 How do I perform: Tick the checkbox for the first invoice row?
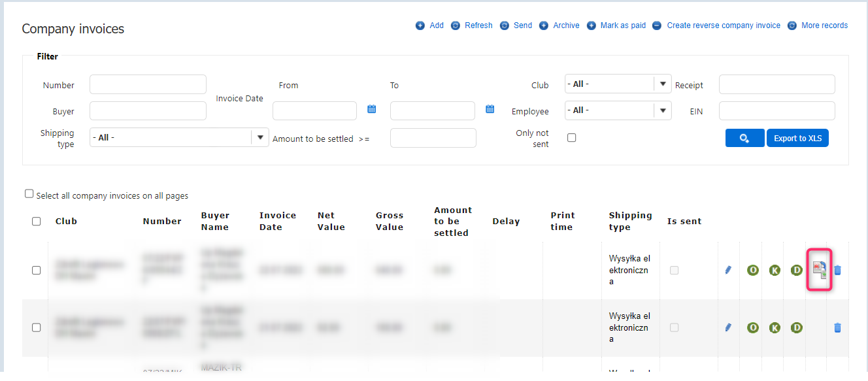[x=37, y=270]
